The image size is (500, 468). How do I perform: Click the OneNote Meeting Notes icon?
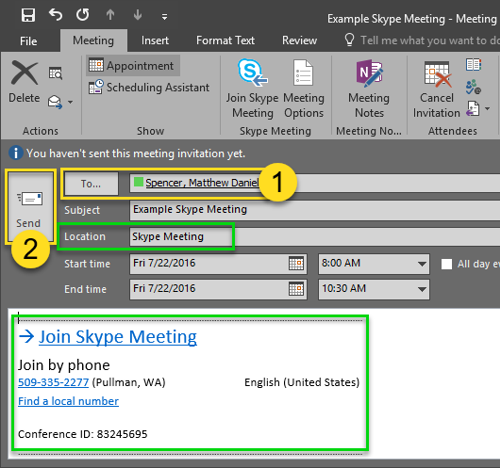[369, 73]
